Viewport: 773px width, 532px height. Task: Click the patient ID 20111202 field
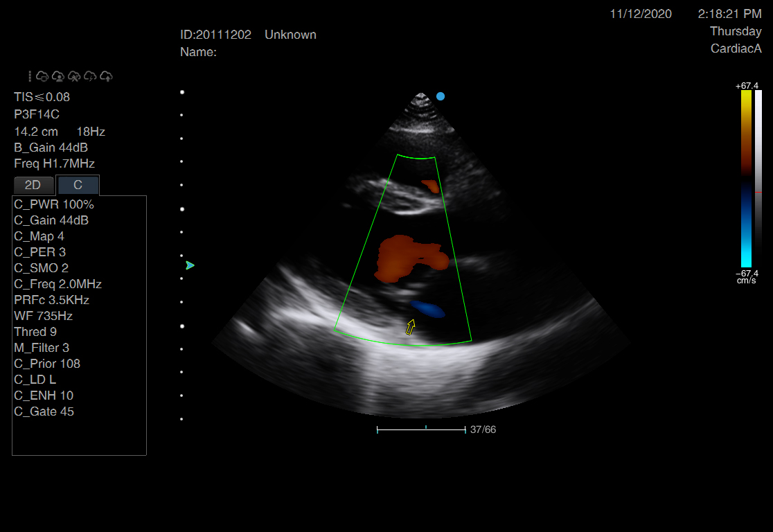(215, 35)
